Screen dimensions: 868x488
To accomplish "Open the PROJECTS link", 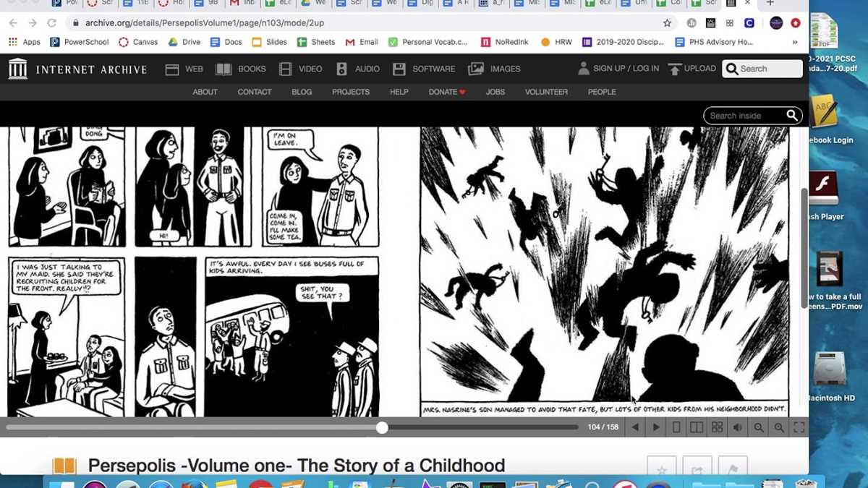I will click(x=351, y=92).
